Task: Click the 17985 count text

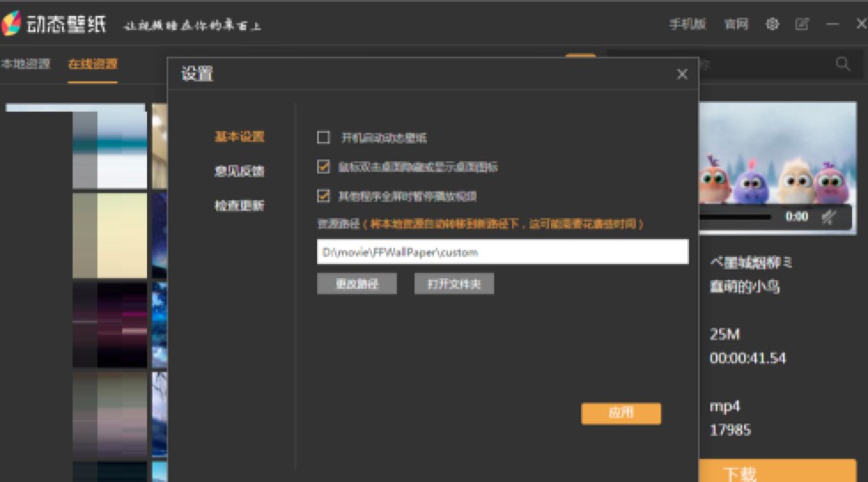Action: (730, 430)
